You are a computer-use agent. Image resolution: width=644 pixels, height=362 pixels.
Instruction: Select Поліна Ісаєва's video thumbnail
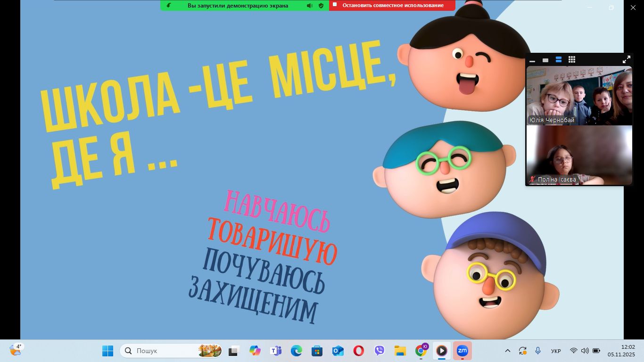[579, 156]
